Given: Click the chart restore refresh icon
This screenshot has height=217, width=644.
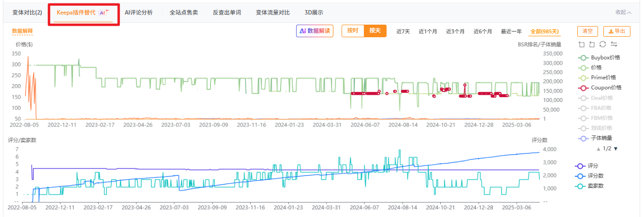Looking at the screenshot, I should click(x=602, y=44).
